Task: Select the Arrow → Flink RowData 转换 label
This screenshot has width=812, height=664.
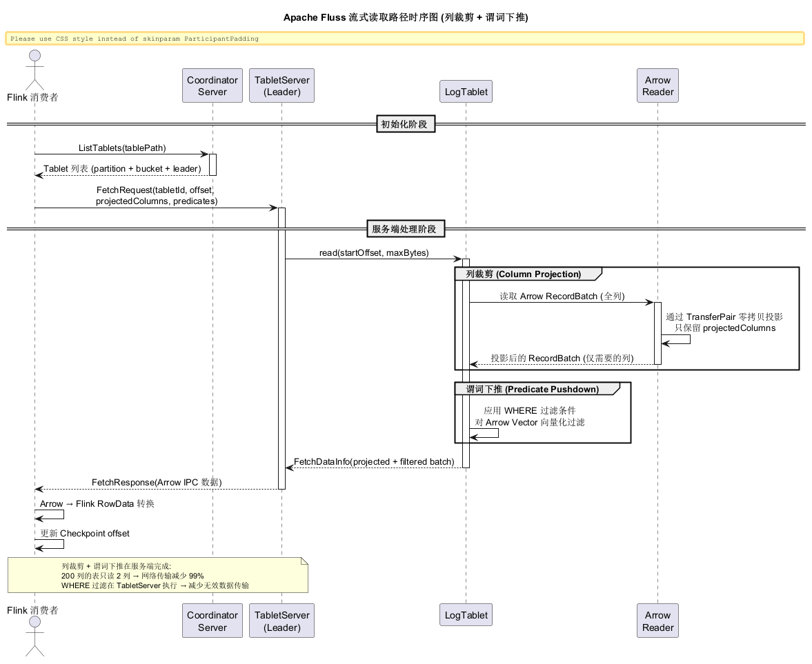Action: point(97,503)
